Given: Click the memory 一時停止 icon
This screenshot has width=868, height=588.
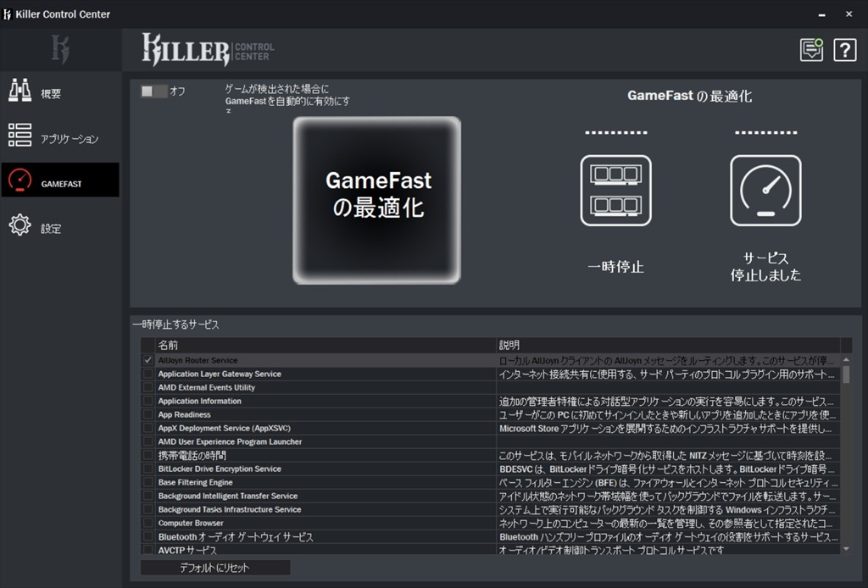Looking at the screenshot, I should pos(615,191).
